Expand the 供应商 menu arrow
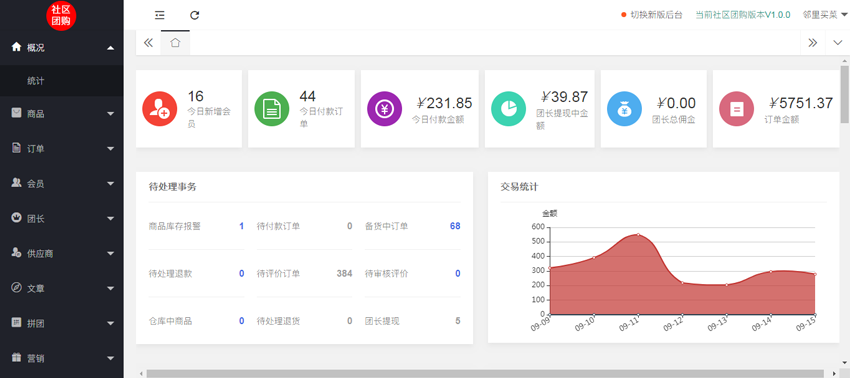850x378 pixels. [x=111, y=253]
